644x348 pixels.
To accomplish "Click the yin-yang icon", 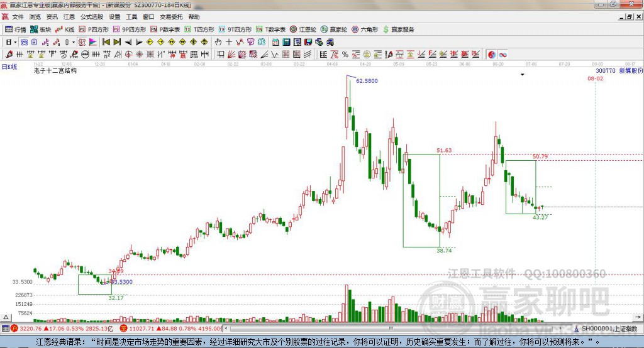I will (x=491, y=54).
